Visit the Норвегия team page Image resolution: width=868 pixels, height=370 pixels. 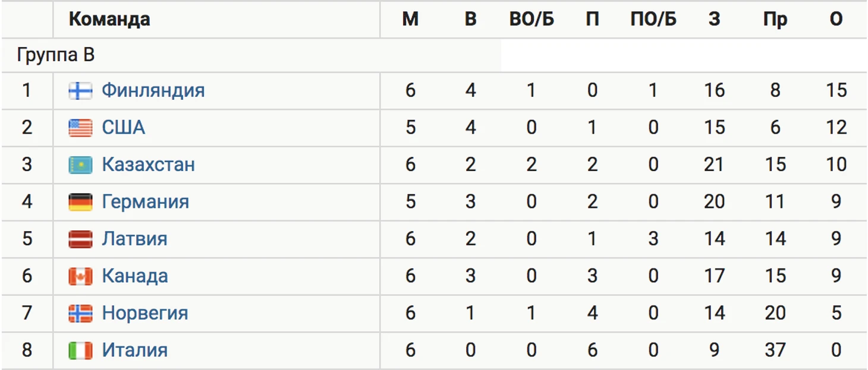coord(144,313)
